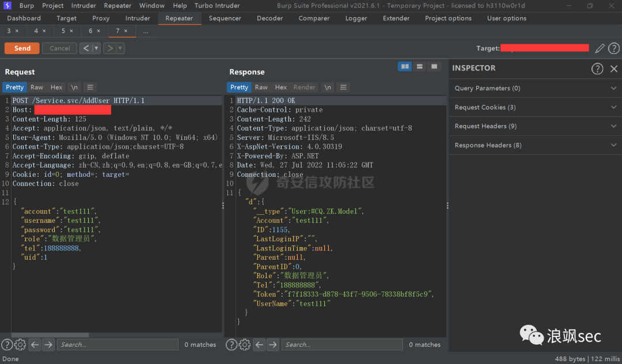Expand Request Cookies section
The height and width of the screenshot is (364, 622).
[534, 107]
